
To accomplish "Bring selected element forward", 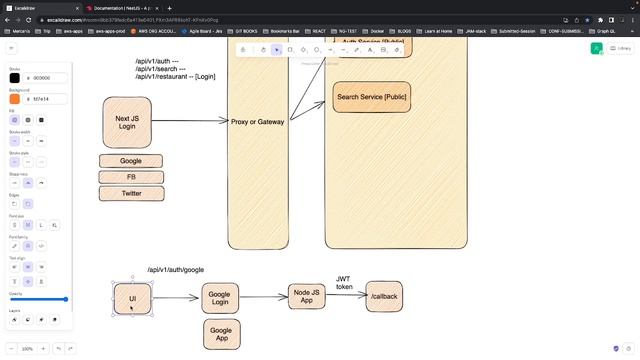I will point(41,320).
